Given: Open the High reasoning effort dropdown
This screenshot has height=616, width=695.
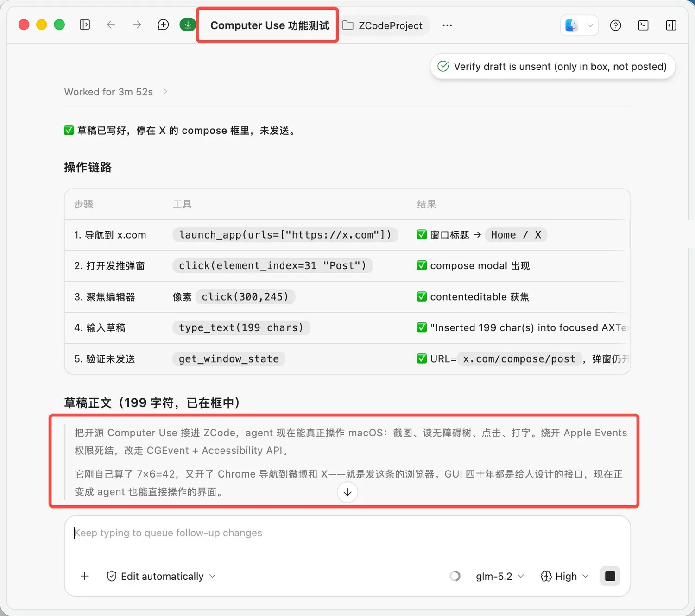Looking at the screenshot, I should (x=565, y=576).
